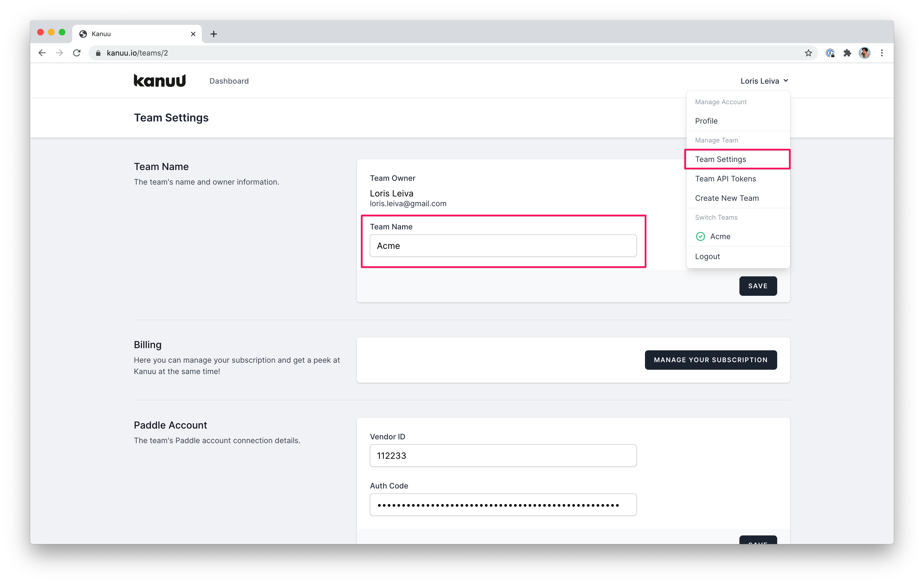Viewport: 924px width, 584px height.
Task: Open a new browser tab
Action: [x=214, y=34]
